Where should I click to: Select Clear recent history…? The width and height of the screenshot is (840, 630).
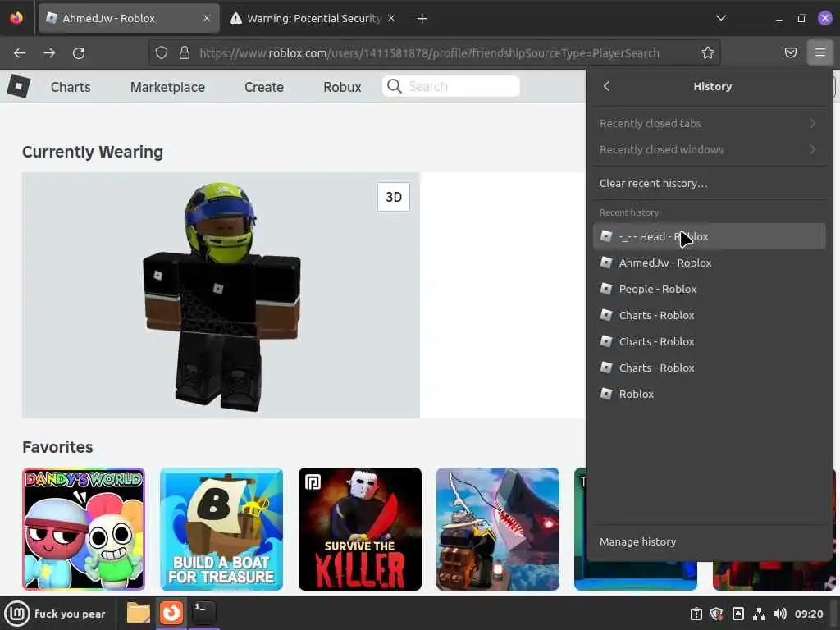tap(709, 183)
